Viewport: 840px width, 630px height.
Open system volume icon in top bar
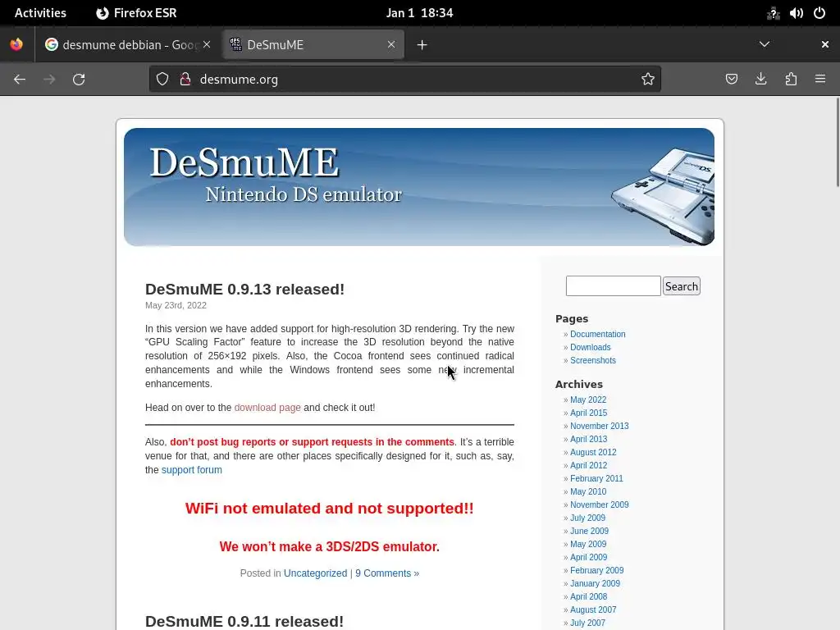(796, 13)
